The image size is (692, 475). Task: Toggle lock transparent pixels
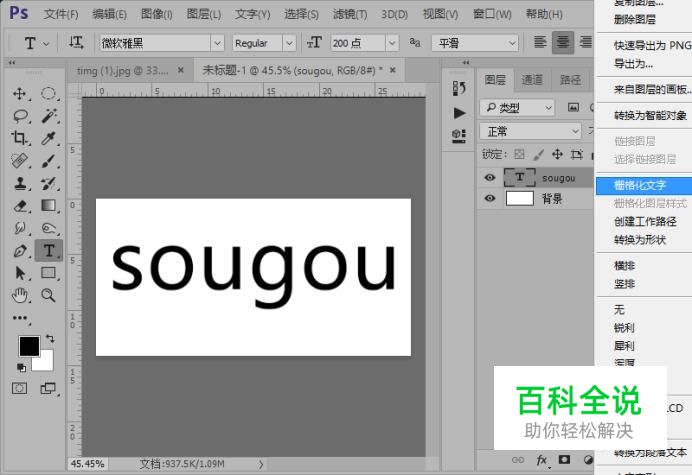pyautogui.click(x=519, y=154)
